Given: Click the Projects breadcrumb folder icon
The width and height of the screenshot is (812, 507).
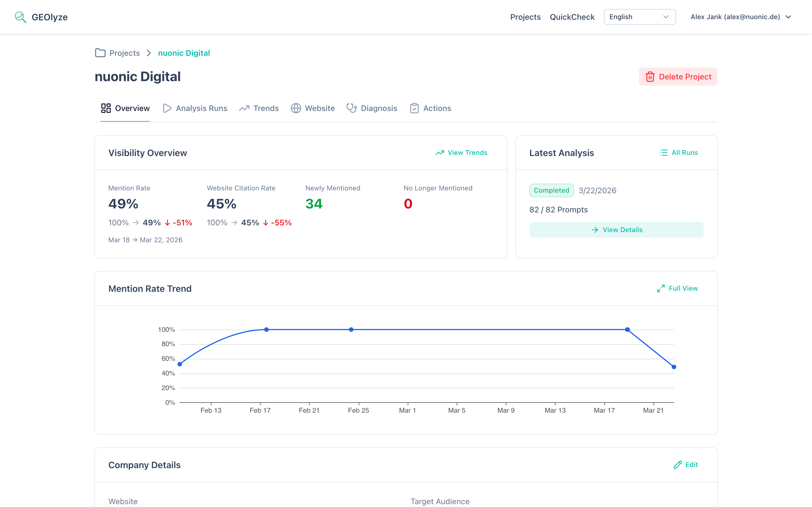Looking at the screenshot, I should coord(100,53).
